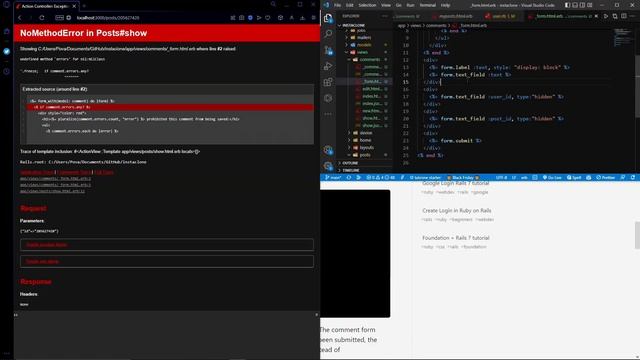Click the Go Live status bar item
The image size is (640, 360).
pos(552,178)
